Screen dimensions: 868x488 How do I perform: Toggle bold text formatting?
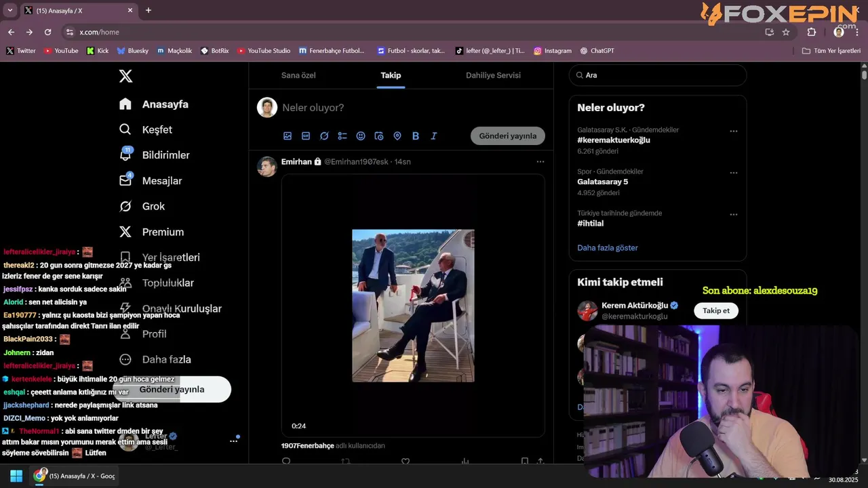coord(416,136)
